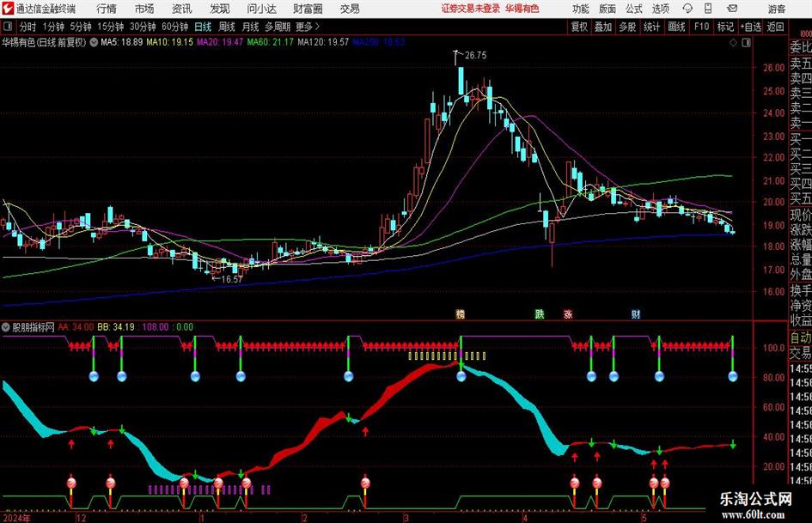
Task: Switch to 30分钟 period
Action: coord(143,27)
